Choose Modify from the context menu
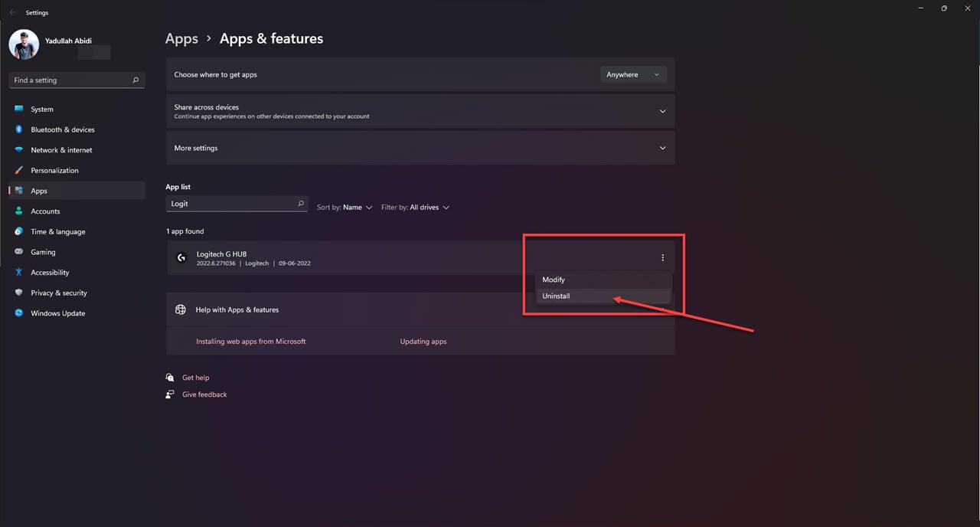Screen dimensions: 980x527 tap(603, 280)
